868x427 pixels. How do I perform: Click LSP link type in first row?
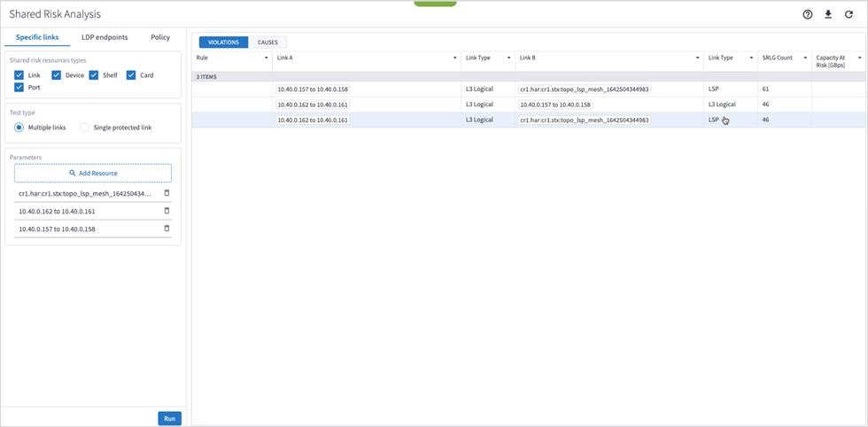(713, 89)
